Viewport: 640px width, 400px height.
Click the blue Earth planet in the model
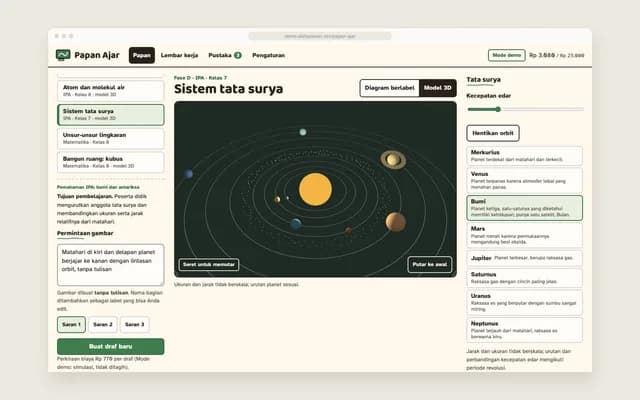(x=296, y=224)
